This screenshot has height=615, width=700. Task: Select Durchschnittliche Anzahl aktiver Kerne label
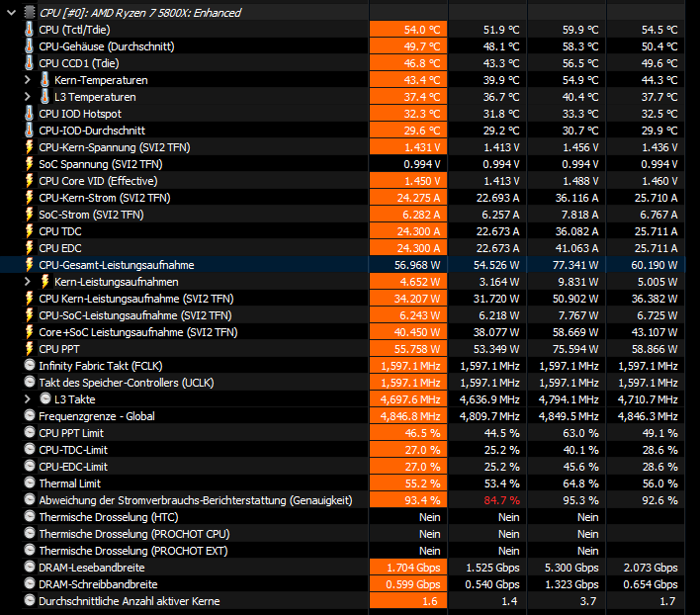click(x=130, y=601)
